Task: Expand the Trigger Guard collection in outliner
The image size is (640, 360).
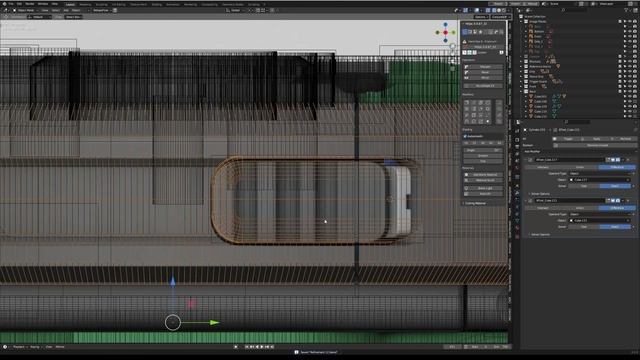Action: (x=522, y=81)
